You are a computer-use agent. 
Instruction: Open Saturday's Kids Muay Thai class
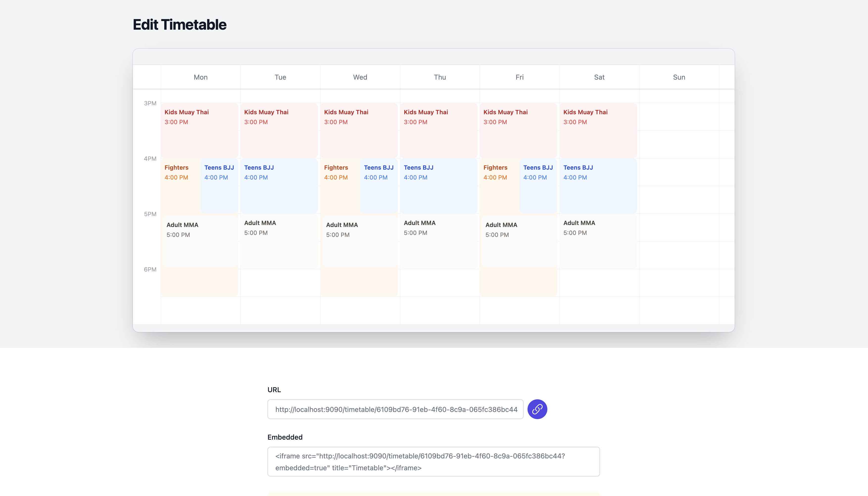(598, 130)
